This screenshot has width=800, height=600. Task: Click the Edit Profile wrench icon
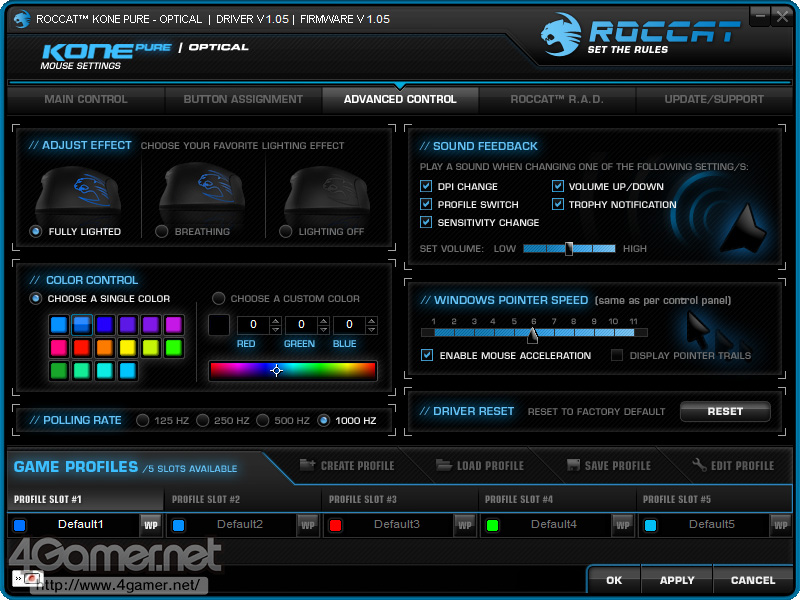tap(699, 465)
